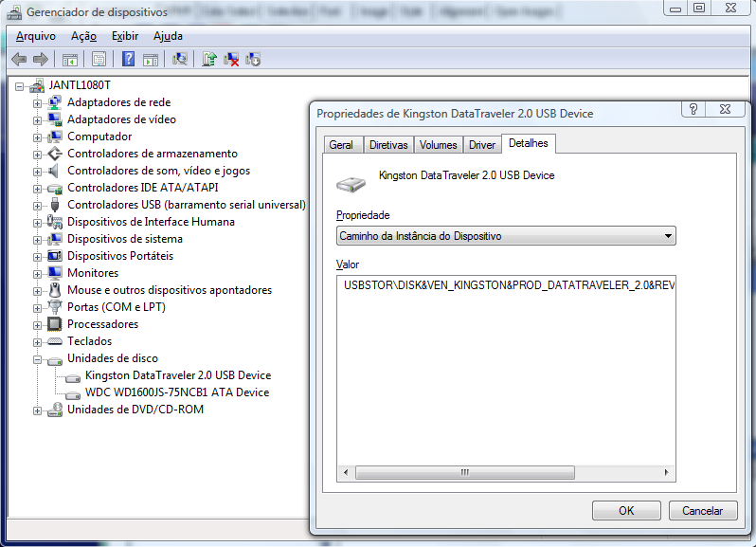Open the Properties sheet toolbar icon
This screenshot has width=756, height=547.
(99, 60)
